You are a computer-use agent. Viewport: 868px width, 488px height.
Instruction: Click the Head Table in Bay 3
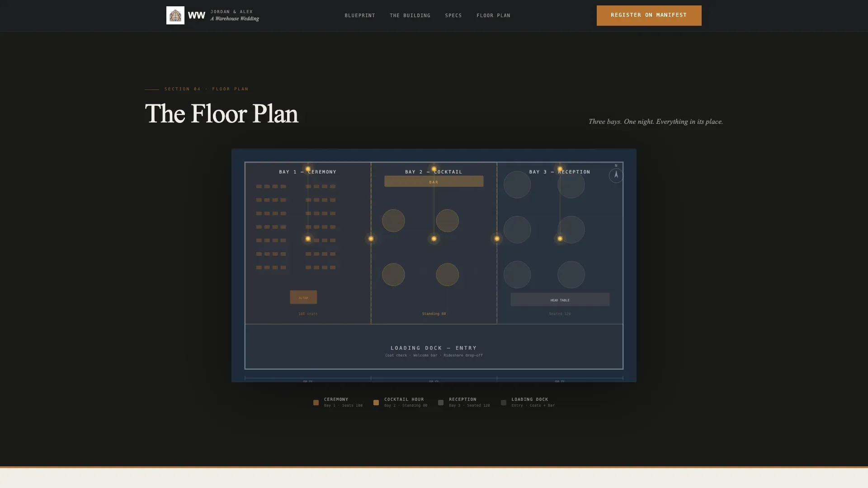[560, 300]
